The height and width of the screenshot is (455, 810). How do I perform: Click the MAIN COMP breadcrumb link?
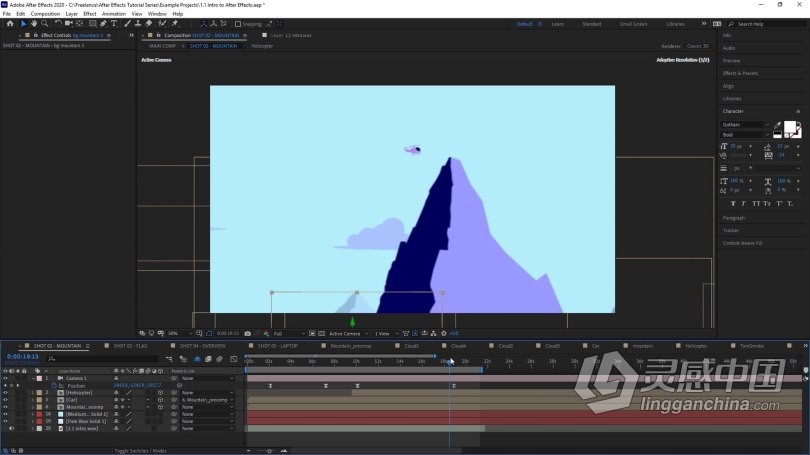[x=162, y=46]
